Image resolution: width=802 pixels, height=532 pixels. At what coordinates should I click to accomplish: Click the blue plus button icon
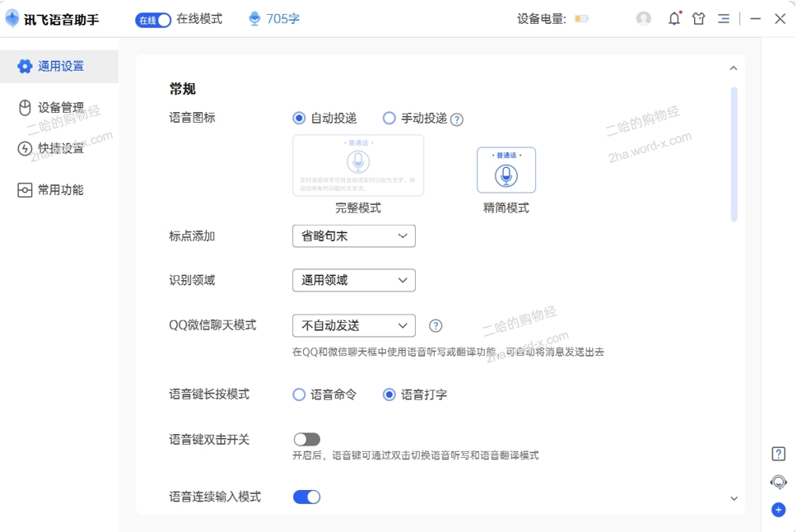coord(778,510)
